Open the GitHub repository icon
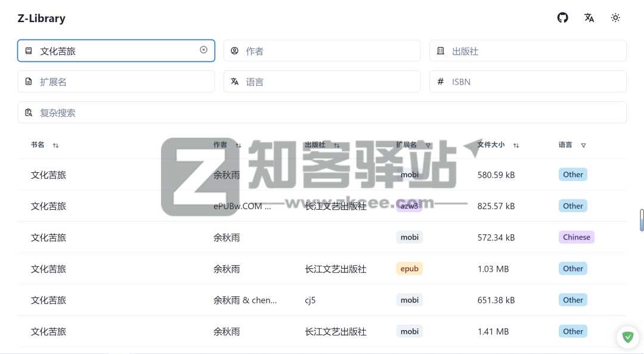Viewport: 644px width, 354px height. pos(562,18)
